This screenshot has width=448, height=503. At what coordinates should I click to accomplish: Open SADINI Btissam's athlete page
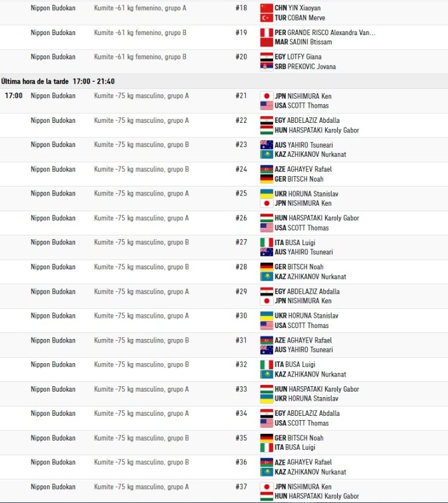[x=310, y=42]
